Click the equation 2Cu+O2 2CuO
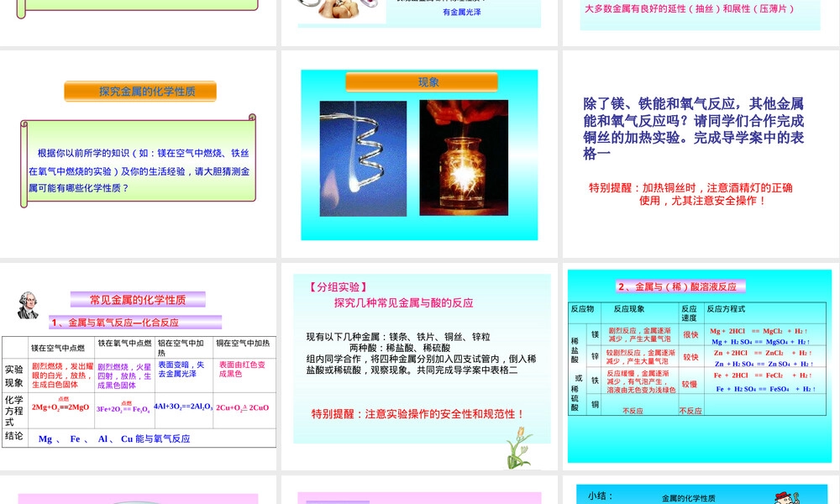The image size is (840, 504). click(x=243, y=407)
